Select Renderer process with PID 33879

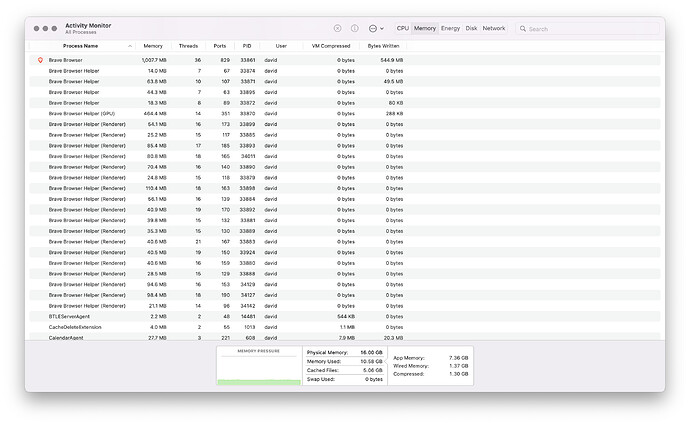pos(345,177)
